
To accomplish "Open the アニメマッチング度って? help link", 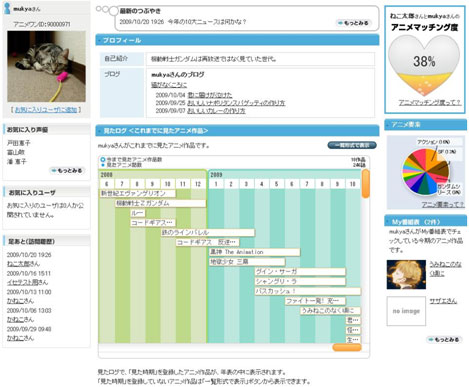I will (x=430, y=102).
